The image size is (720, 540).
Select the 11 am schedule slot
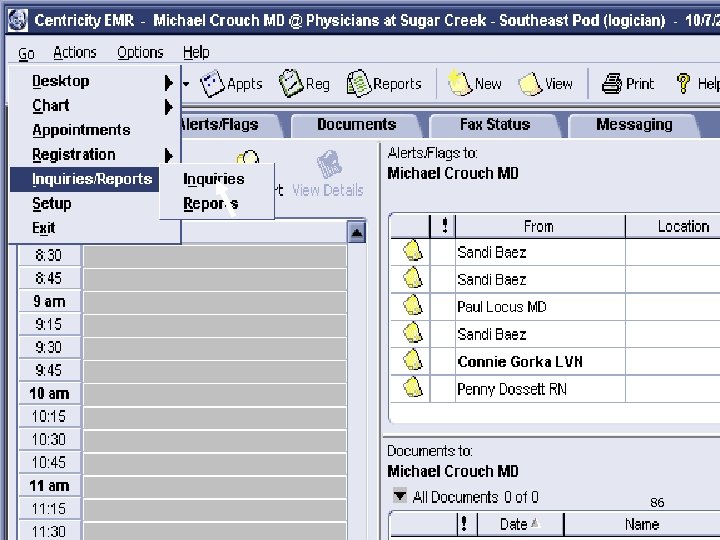click(215, 486)
